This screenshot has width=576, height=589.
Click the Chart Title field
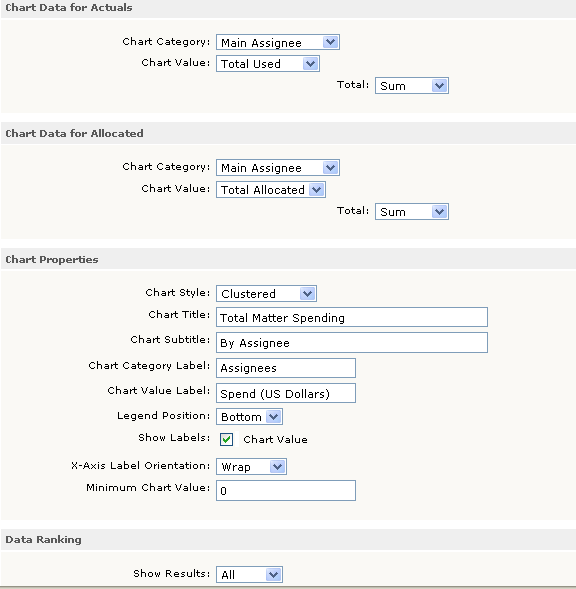coord(352,317)
